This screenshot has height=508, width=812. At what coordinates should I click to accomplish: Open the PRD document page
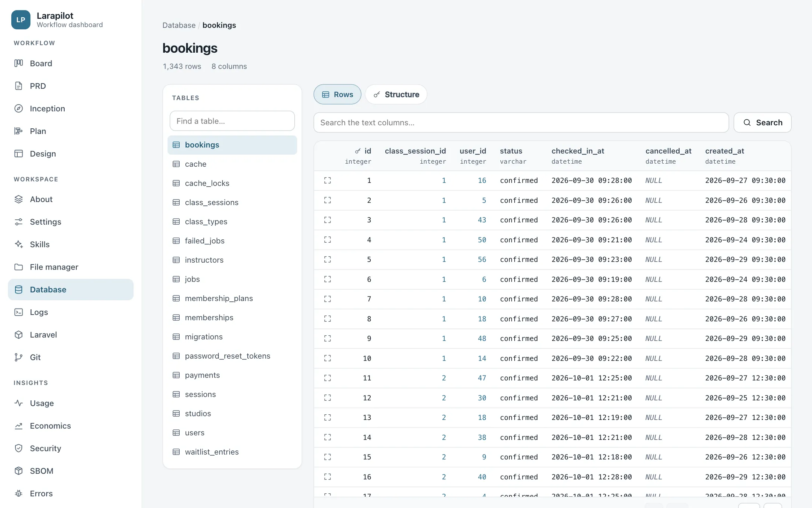click(71, 86)
